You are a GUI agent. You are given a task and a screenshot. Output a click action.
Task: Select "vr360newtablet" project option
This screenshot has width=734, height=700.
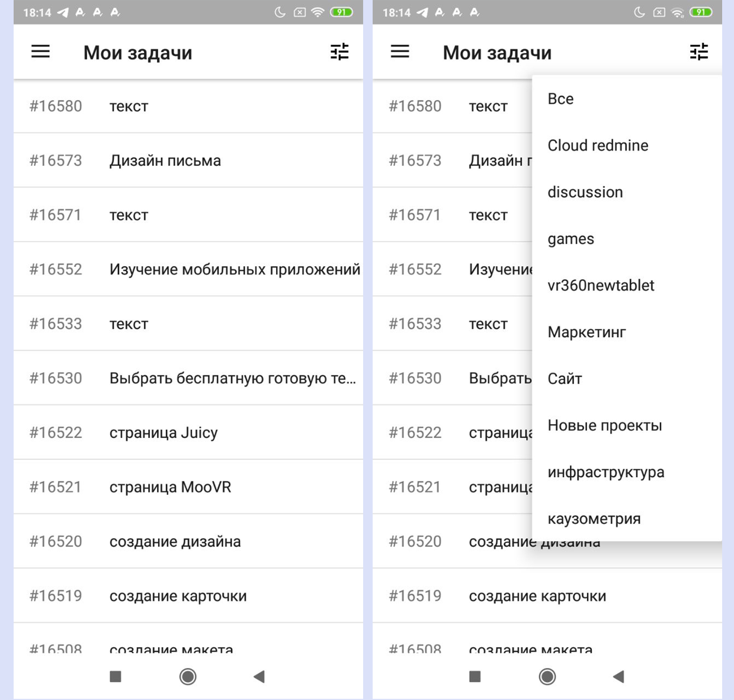click(x=601, y=286)
